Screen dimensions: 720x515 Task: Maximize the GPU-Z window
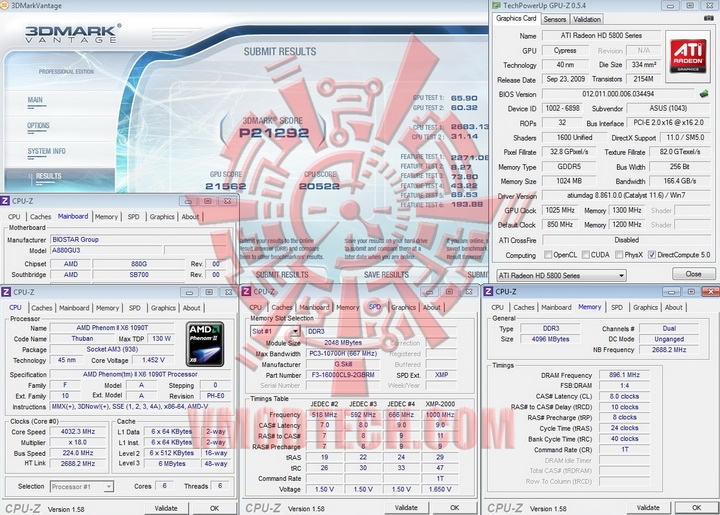click(x=690, y=6)
